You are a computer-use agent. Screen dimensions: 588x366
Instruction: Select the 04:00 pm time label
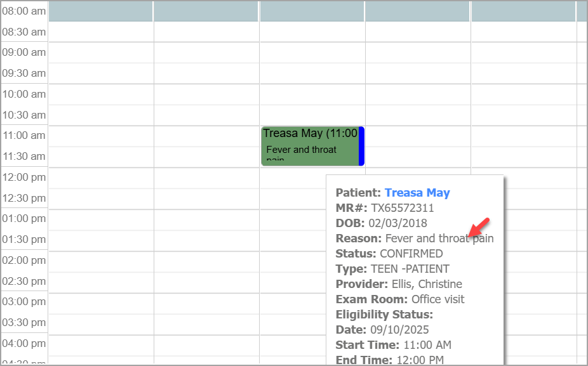[x=23, y=343]
